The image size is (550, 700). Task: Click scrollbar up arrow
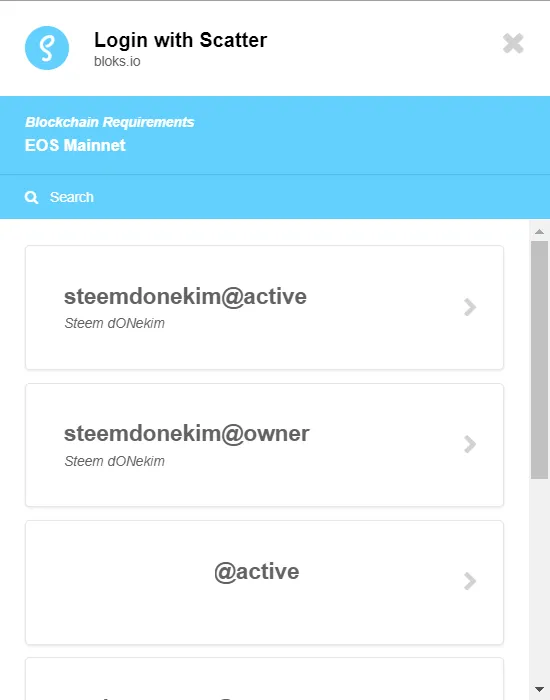539,231
